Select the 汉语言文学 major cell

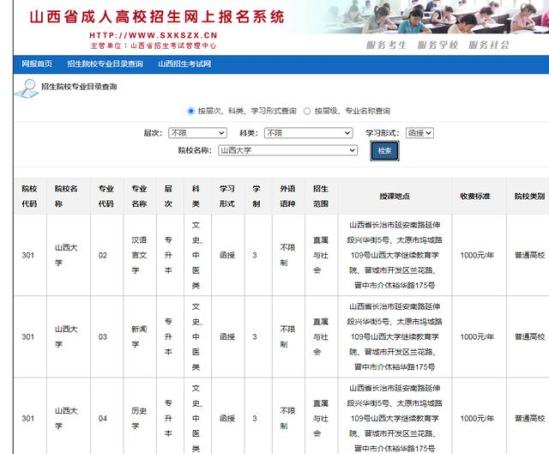(139, 255)
